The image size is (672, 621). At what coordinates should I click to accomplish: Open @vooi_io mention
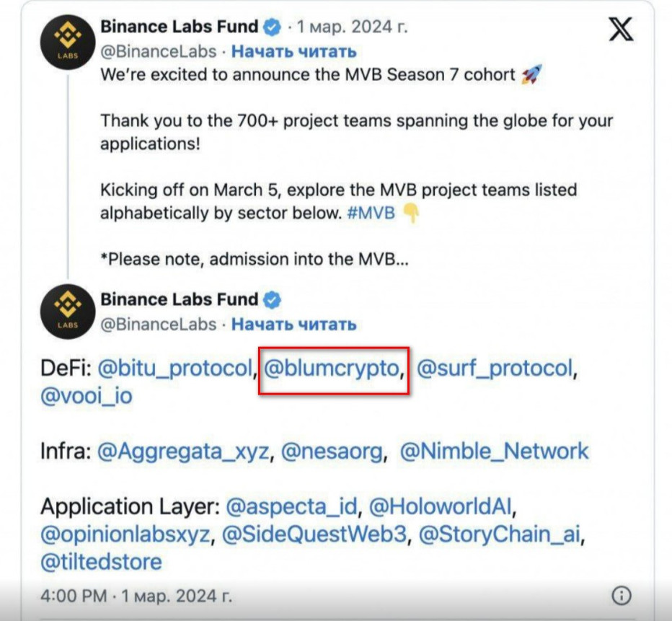[87, 396]
